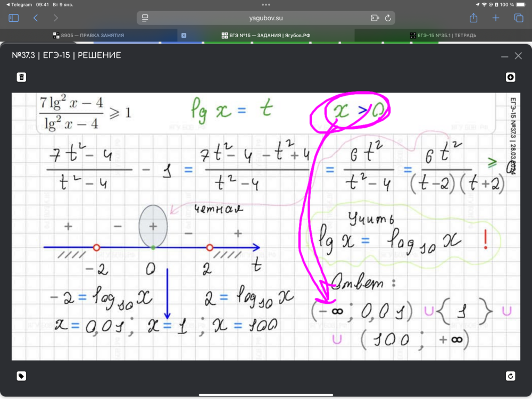The width and height of the screenshot is (532, 399).
Task: Click the add plus icon in solution panel
Action: [510, 77]
